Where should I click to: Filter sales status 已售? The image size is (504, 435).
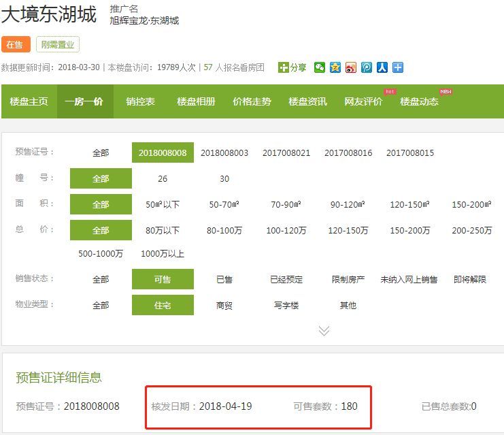(x=224, y=279)
